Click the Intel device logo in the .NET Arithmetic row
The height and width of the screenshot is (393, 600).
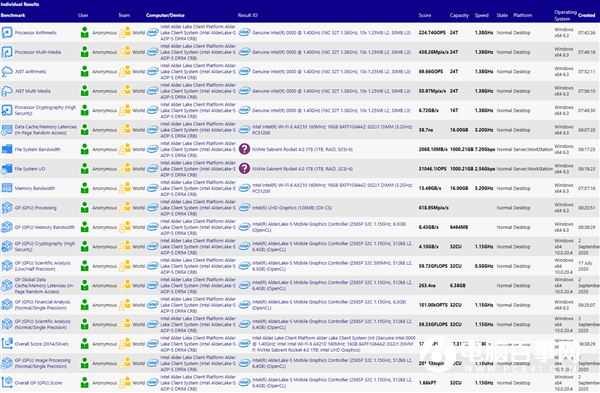(153, 72)
